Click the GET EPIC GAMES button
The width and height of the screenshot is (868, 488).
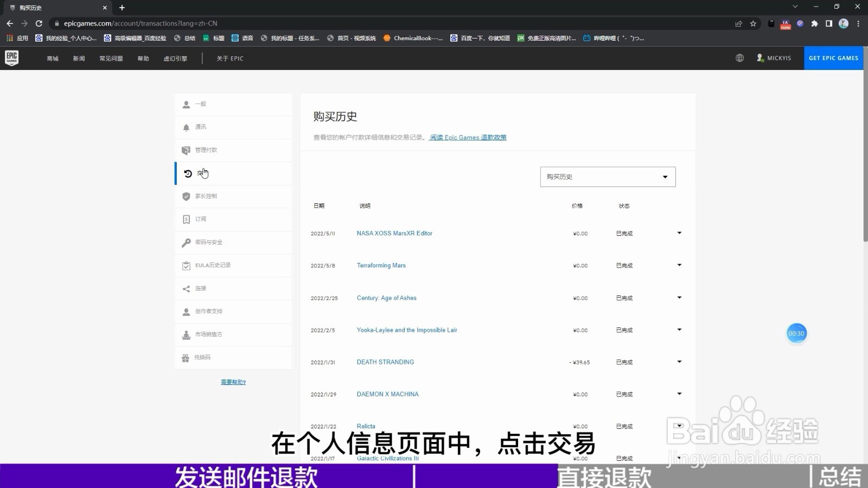[833, 58]
